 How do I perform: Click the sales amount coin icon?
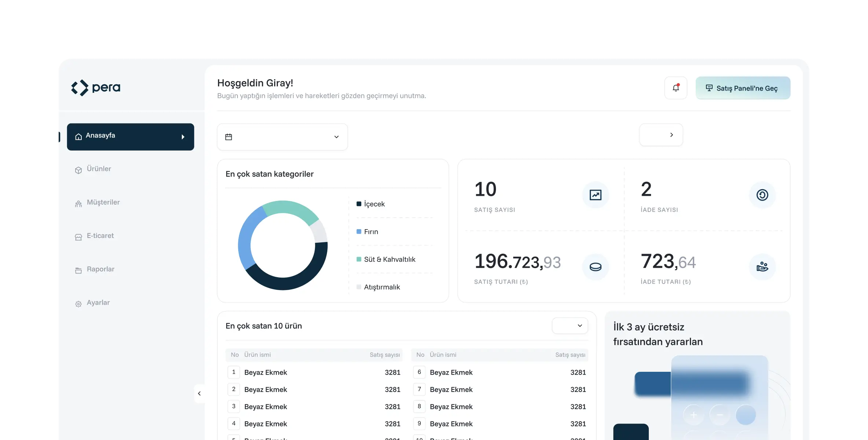595,267
